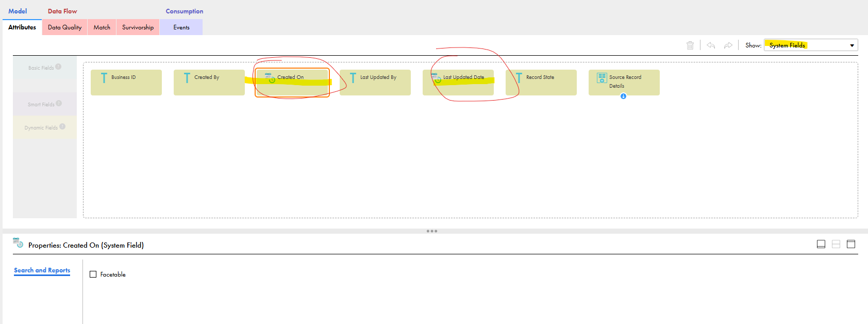Viewport: 868px width, 324px height.
Task: Select the Created By field card
Action: (x=209, y=83)
